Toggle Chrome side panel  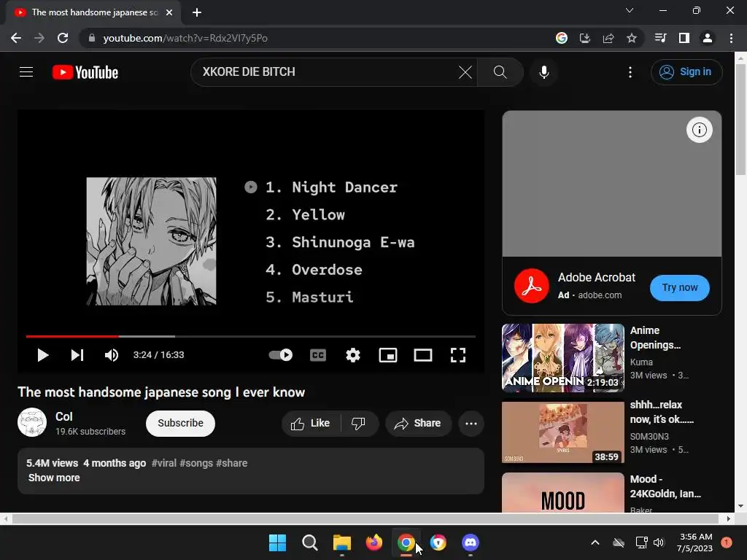[684, 38]
